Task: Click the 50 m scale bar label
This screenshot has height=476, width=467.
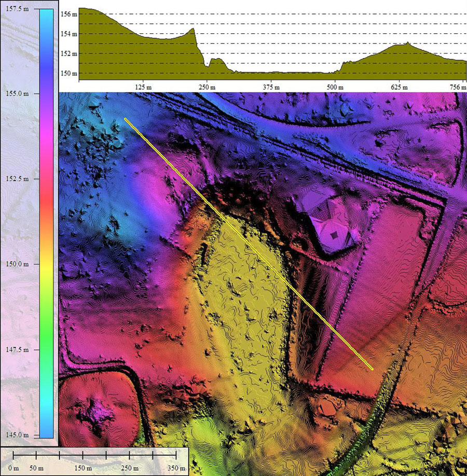Action: point(36,468)
